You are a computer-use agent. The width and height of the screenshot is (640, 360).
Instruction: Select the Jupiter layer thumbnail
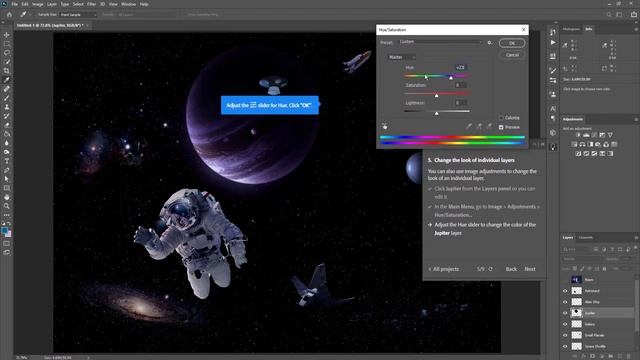(576, 313)
